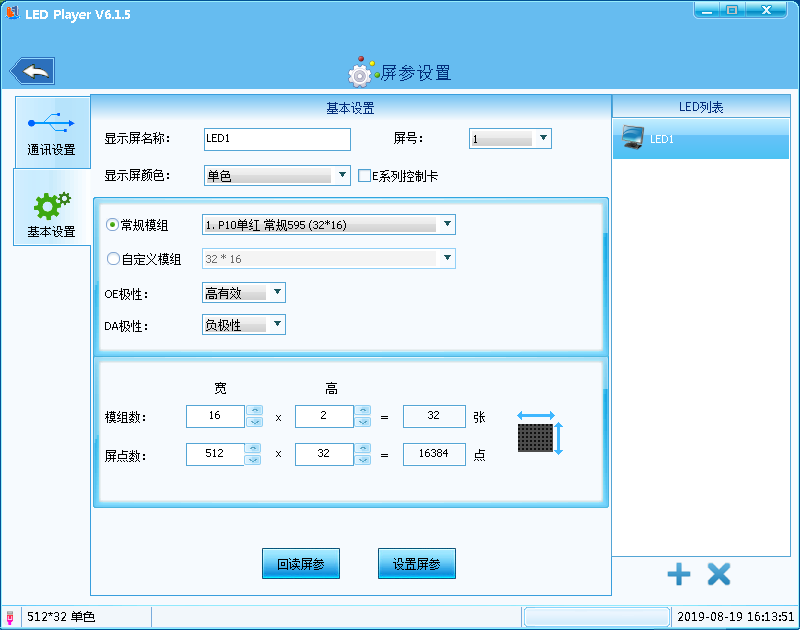Increase the module width count stepper

254,410
